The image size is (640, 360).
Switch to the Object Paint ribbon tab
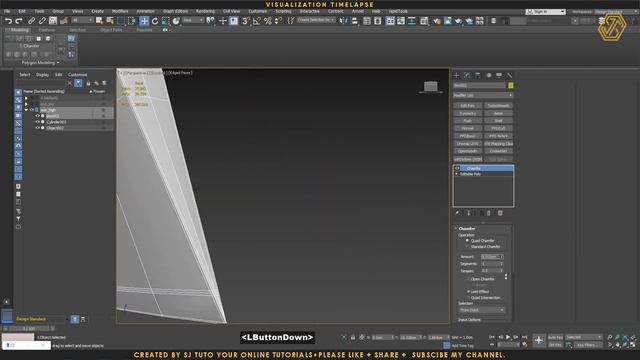[111, 30]
